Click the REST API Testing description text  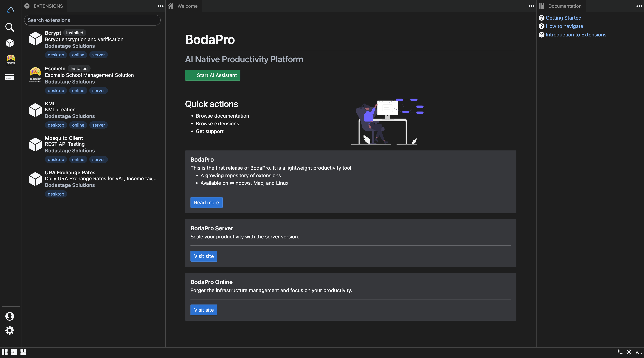tap(65, 144)
